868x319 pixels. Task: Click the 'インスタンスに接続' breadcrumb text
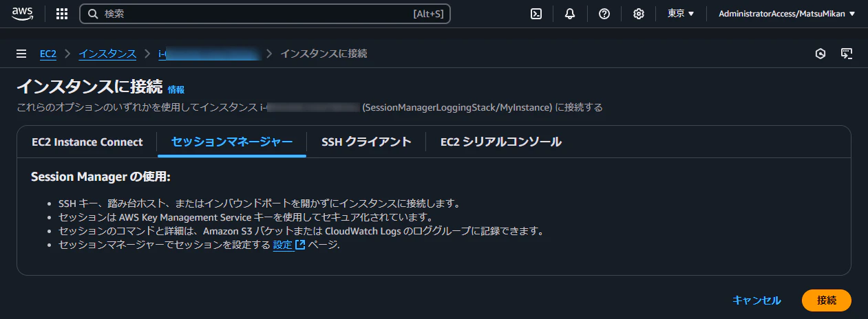click(324, 54)
